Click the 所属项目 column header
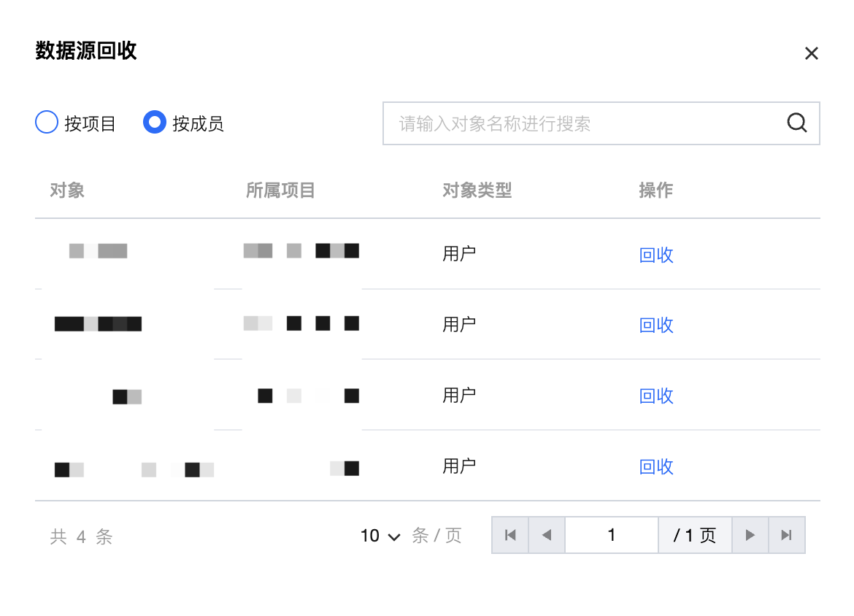 (x=280, y=190)
